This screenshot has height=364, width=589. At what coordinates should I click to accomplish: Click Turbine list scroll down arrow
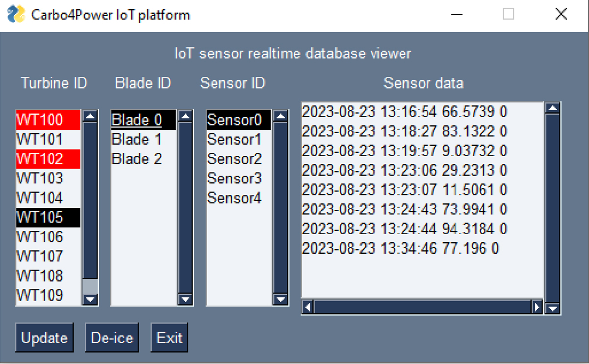90,299
